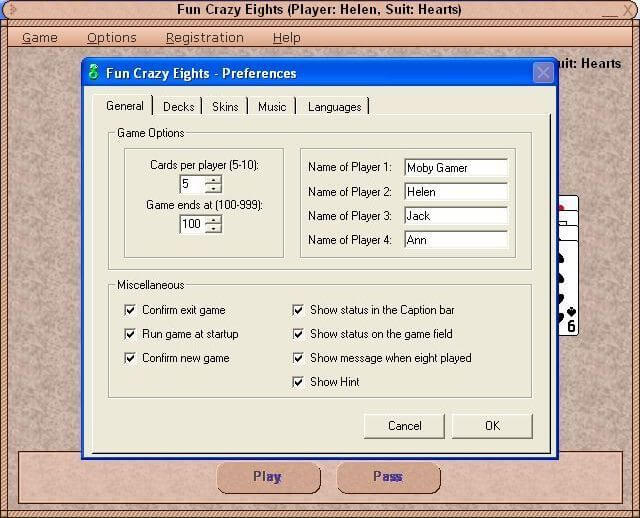Click the Suit: Hearts status text in the game window
The image size is (640, 518).
pyautogui.click(x=590, y=63)
